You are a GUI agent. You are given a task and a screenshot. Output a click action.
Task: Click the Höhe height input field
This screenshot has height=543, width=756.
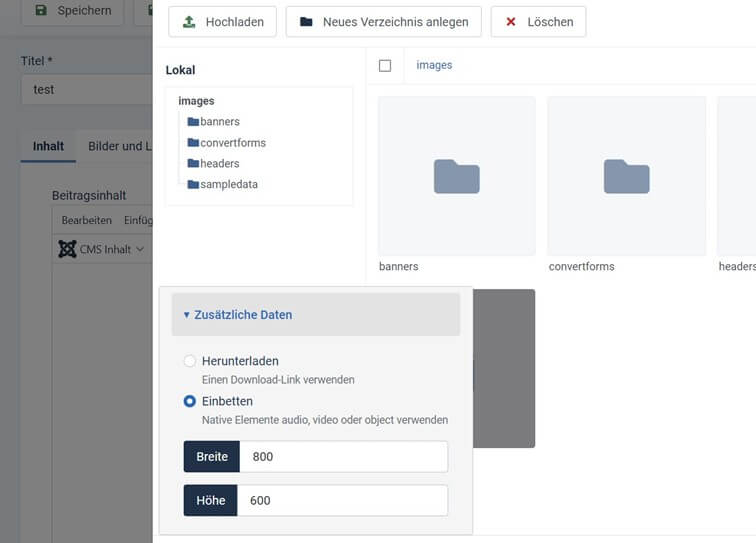pyautogui.click(x=342, y=500)
